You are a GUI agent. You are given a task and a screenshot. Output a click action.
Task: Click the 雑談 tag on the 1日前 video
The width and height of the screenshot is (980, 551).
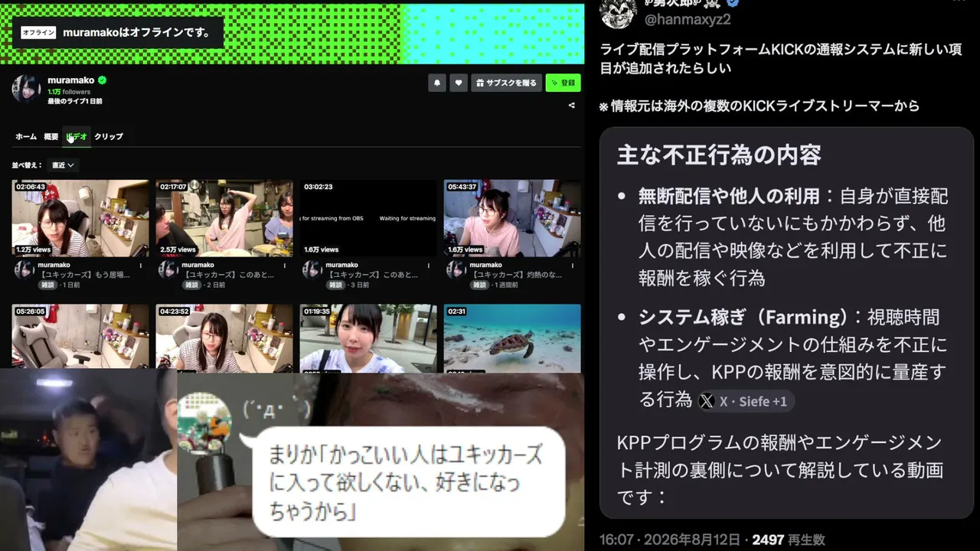pyautogui.click(x=48, y=285)
